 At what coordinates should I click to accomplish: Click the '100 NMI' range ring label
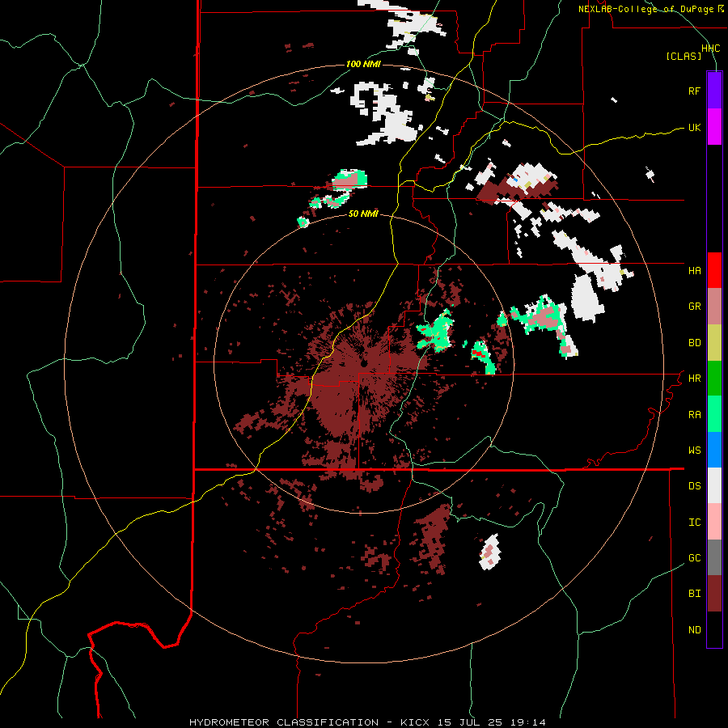[363, 64]
